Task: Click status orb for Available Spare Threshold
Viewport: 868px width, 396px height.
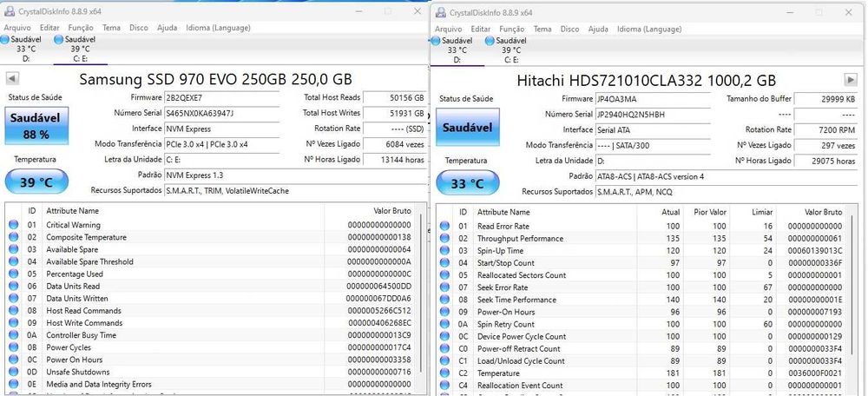Action: click(x=13, y=261)
